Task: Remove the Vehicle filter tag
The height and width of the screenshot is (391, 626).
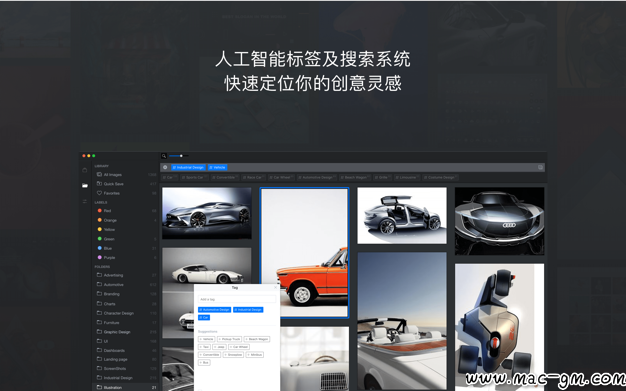Action: coord(218,167)
